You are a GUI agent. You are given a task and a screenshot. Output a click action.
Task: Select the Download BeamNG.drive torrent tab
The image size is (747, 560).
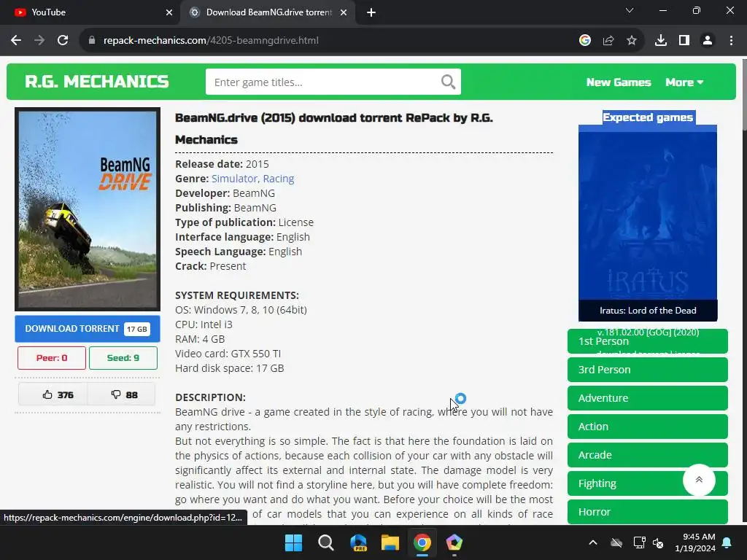[x=267, y=12]
